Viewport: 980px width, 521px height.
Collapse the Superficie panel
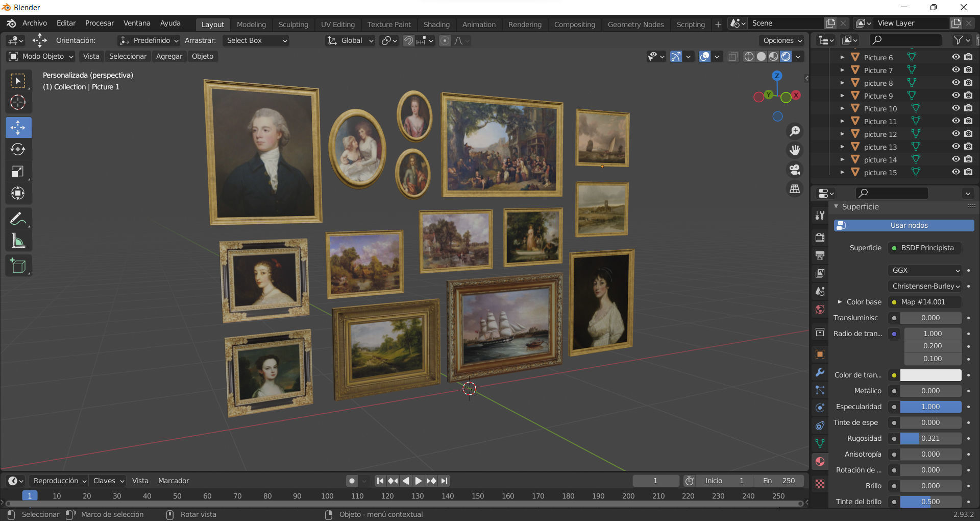pyautogui.click(x=836, y=207)
